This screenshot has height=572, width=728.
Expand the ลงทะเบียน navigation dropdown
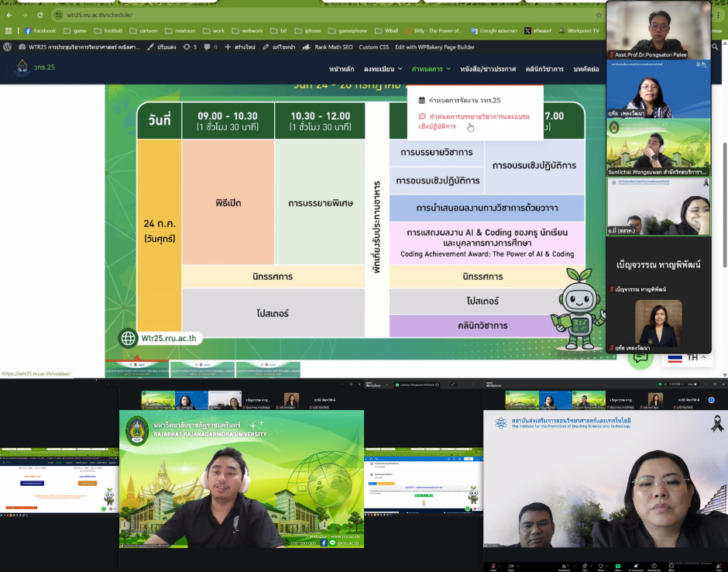pyautogui.click(x=383, y=69)
